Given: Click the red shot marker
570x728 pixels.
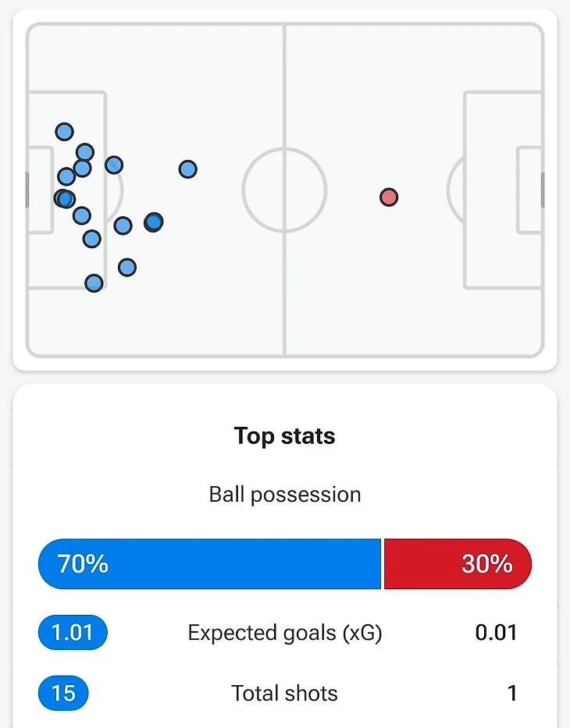Looking at the screenshot, I should (389, 197).
